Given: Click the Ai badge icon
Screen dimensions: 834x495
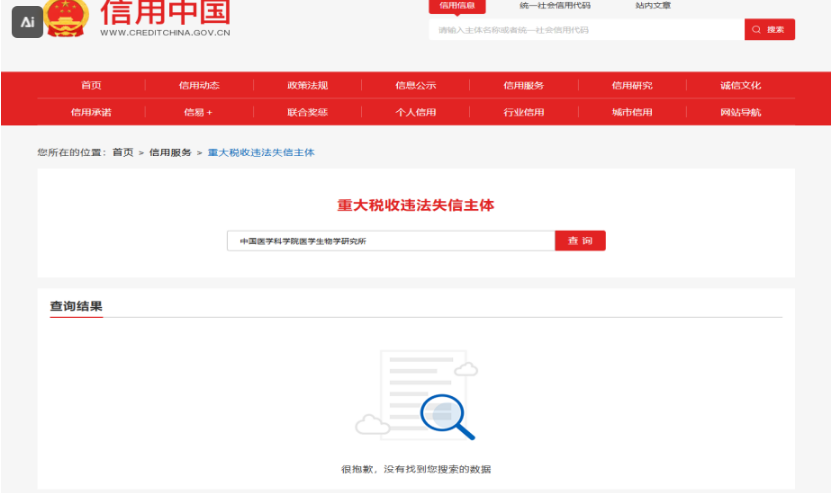Looking at the screenshot, I should 27,22.
